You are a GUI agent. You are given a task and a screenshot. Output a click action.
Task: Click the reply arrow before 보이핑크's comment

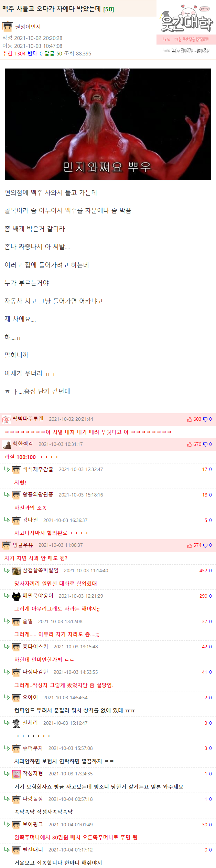[7, 824]
